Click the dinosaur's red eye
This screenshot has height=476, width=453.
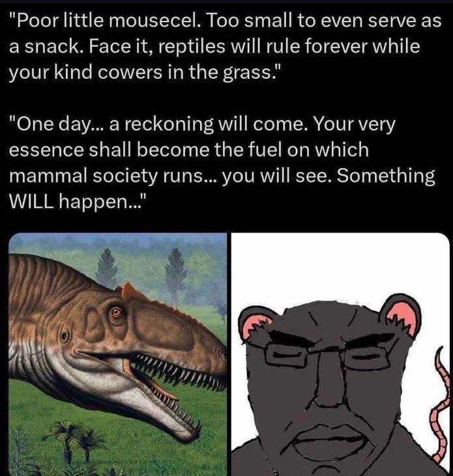(117, 312)
